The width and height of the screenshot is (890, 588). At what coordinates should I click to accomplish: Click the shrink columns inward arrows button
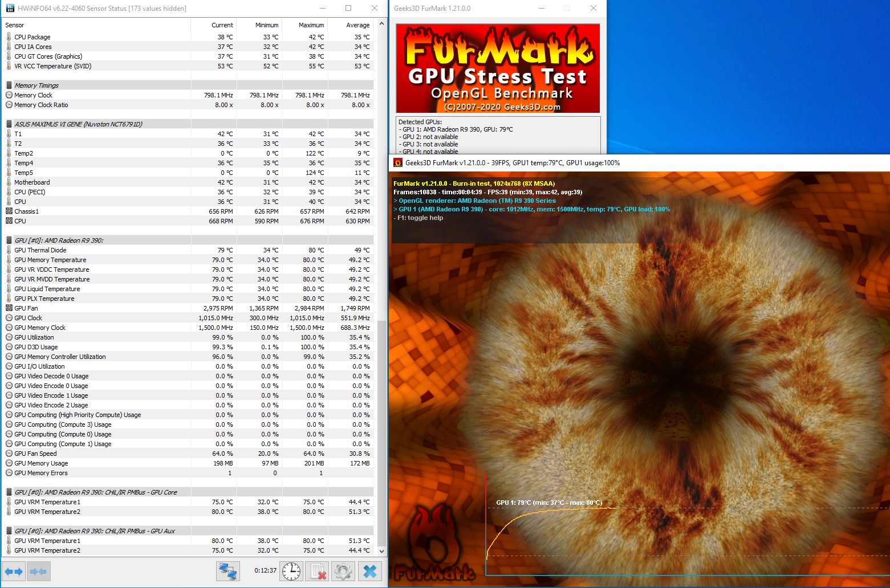point(38,571)
